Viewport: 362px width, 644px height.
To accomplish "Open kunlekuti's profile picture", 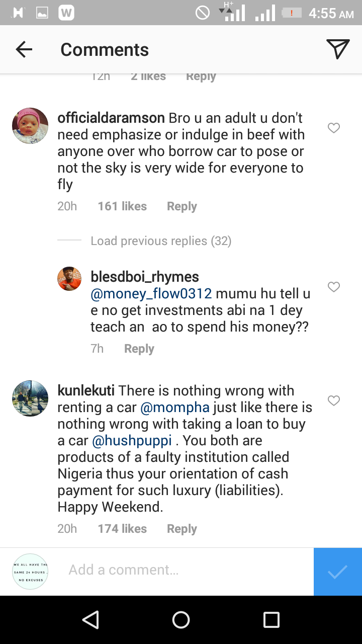I will (30, 398).
